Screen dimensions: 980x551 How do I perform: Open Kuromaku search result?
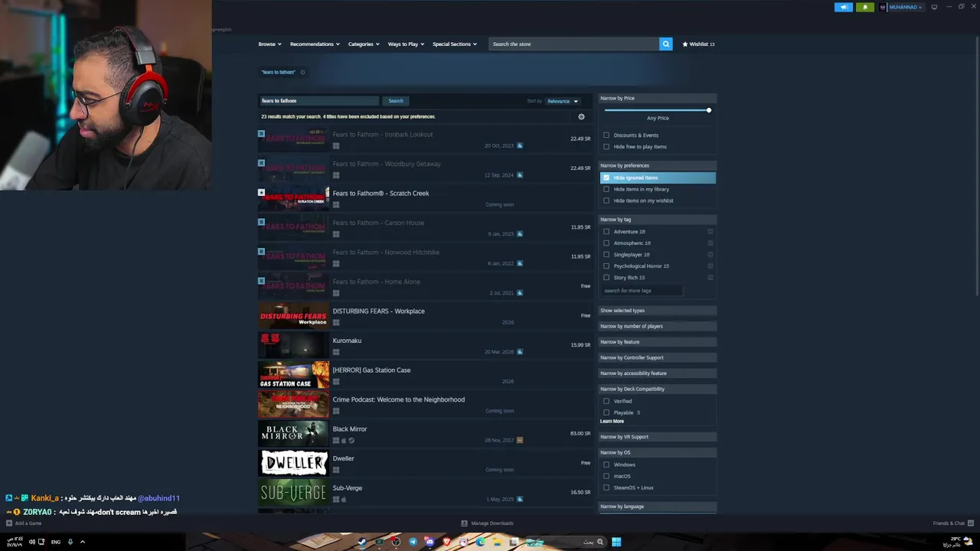pyautogui.click(x=425, y=346)
